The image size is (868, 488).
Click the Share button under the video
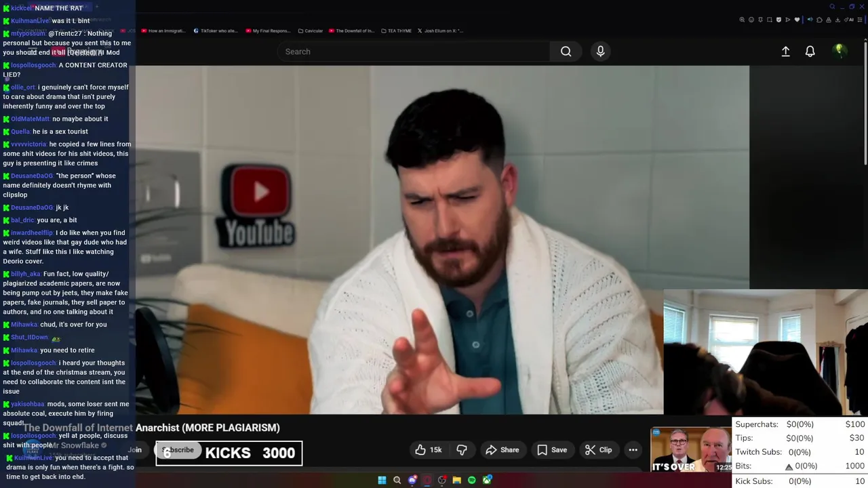pyautogui.click(x=502, y=450)
